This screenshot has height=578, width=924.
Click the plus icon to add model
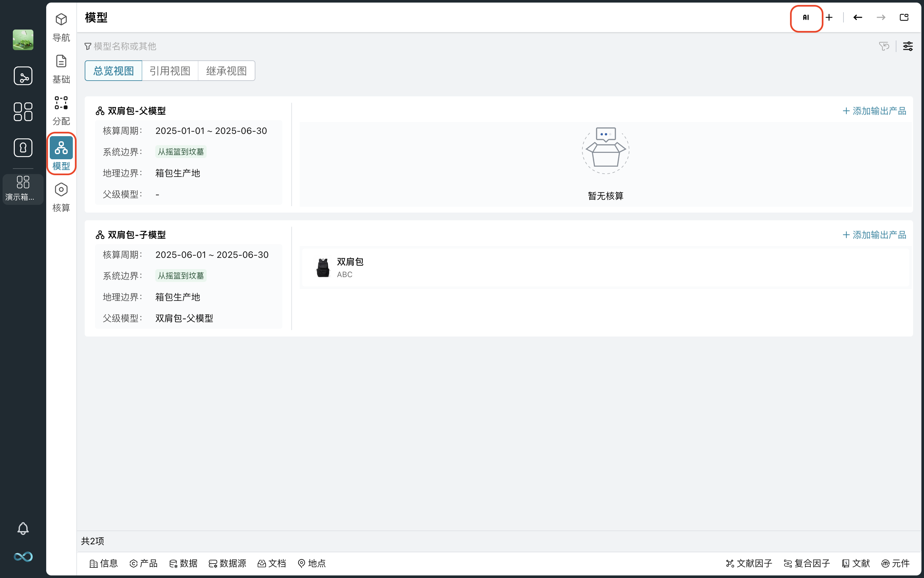click(829, 18)
